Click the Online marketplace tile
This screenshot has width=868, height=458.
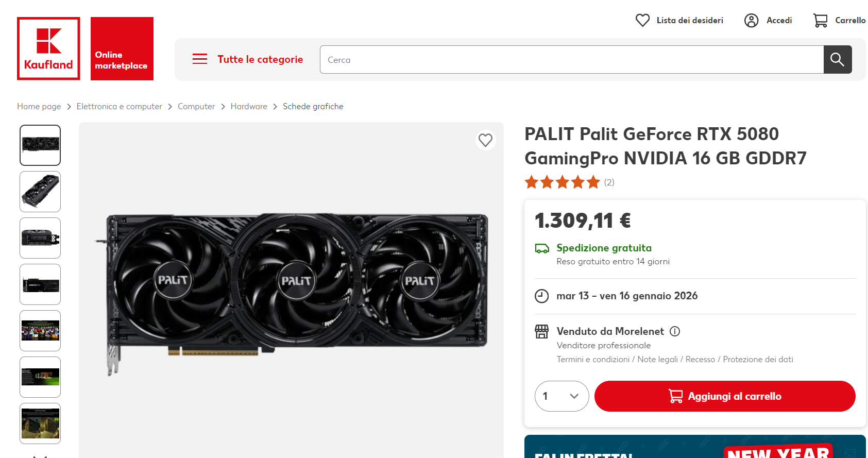pyautogui.click(x=122, y=48)
